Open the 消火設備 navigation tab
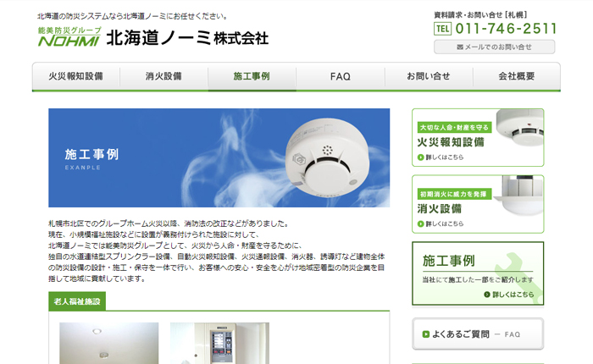Viewport: 593px width, 364px height. coord(163,76)
